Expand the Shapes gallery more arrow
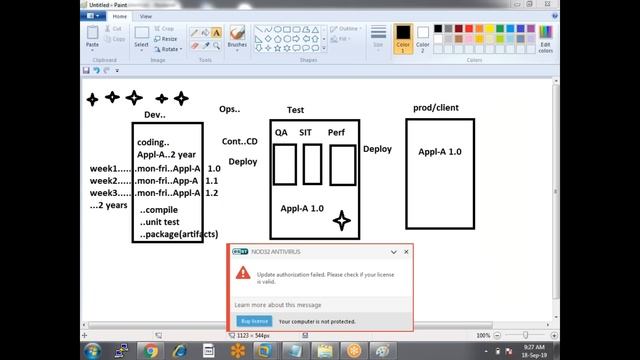Screen dimensions: 640x360 click(324, 48)
